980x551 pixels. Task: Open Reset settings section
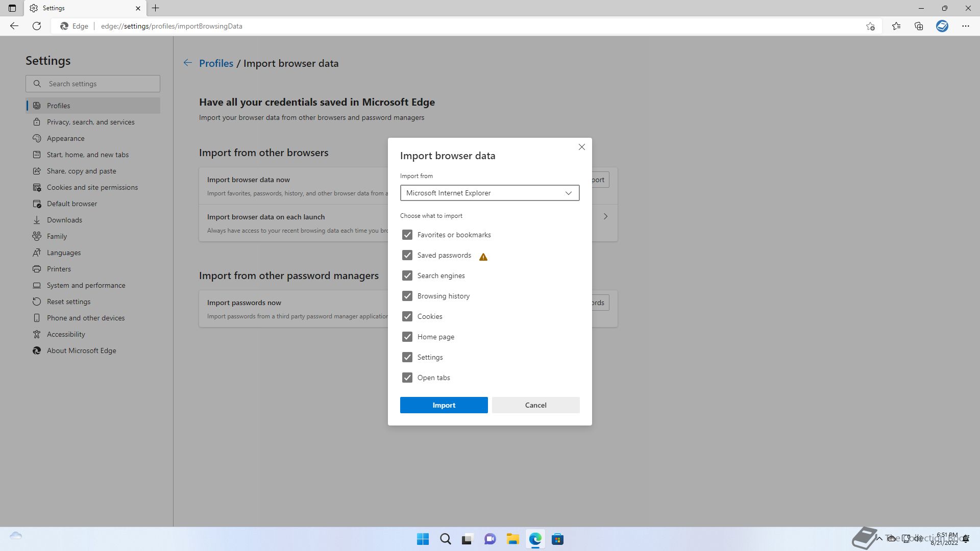pos(93,302)
